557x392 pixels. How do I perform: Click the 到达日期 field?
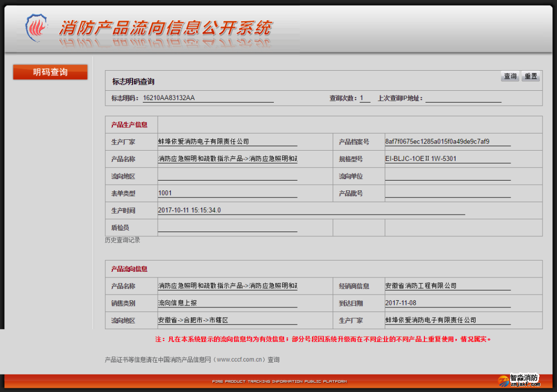pyautogui.click(x=447, y=303)
